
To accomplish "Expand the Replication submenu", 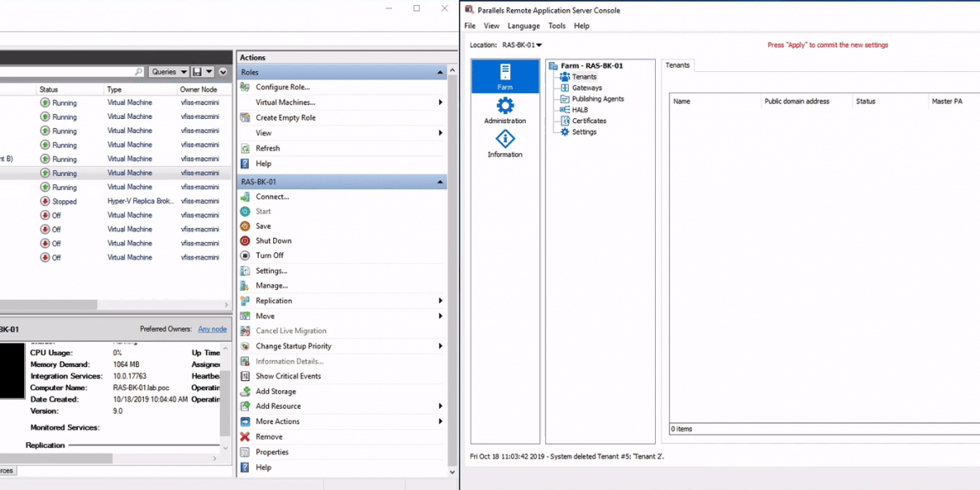I will pyautogui.click(x=440, y=301).
